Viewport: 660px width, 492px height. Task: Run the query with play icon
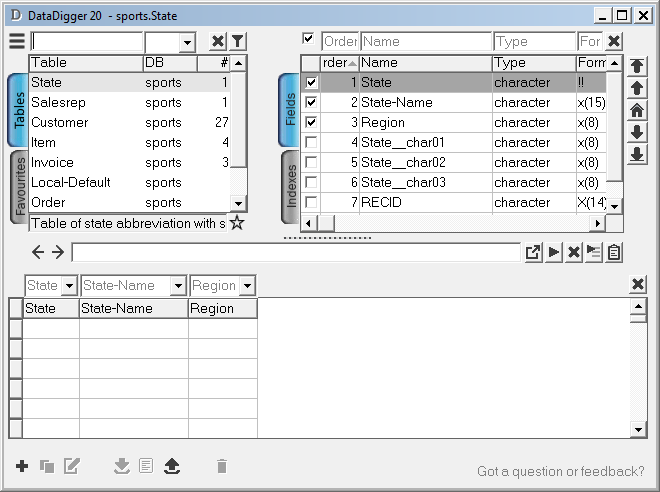coord(554,252)
